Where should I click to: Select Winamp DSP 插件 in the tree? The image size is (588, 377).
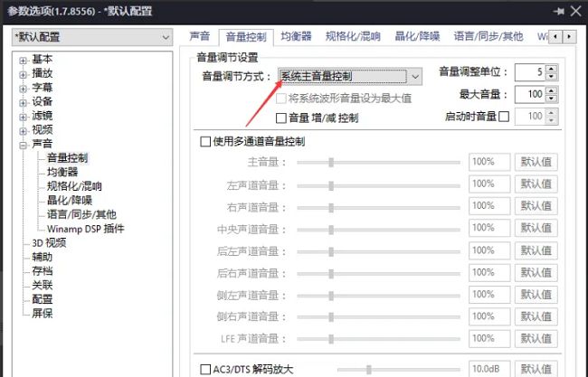click(86, 229)
